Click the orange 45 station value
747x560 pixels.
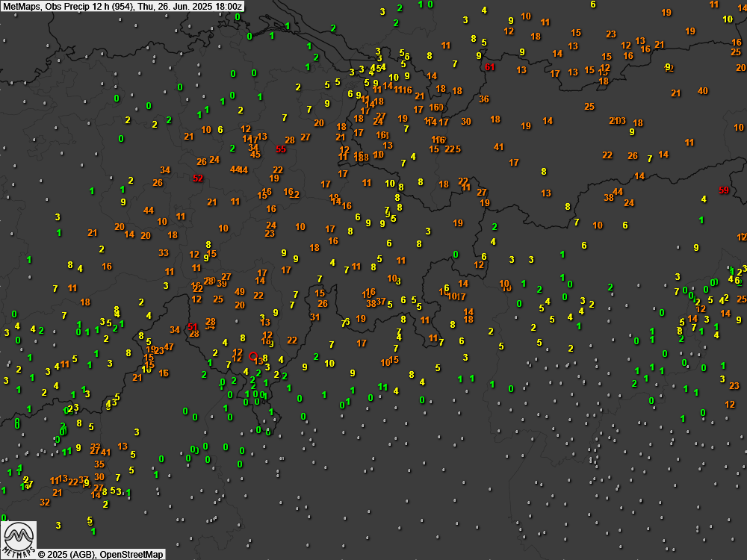(255, 155)
